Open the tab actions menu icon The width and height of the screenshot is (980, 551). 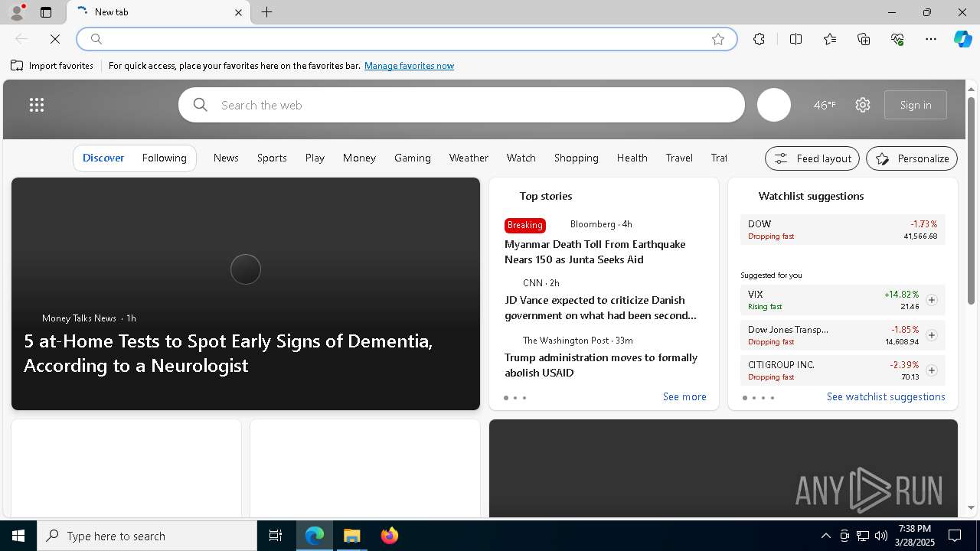coord(46,12)
